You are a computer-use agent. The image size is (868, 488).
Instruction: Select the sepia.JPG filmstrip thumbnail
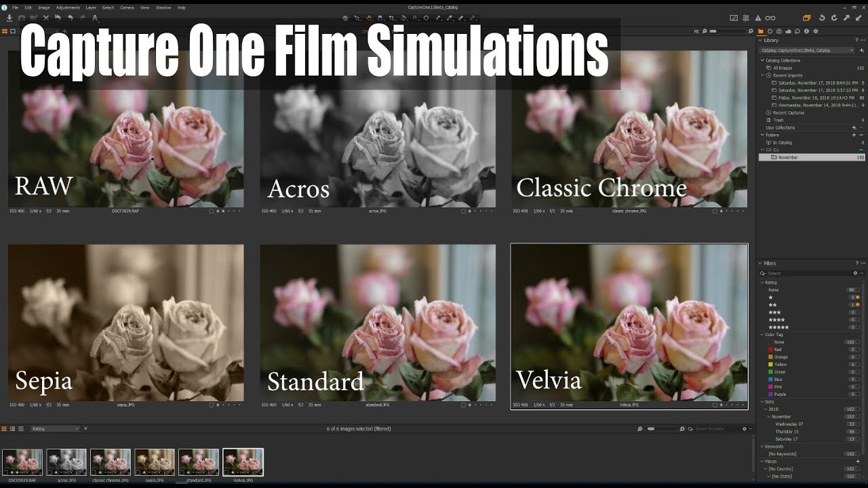click(x=155, y=462)
